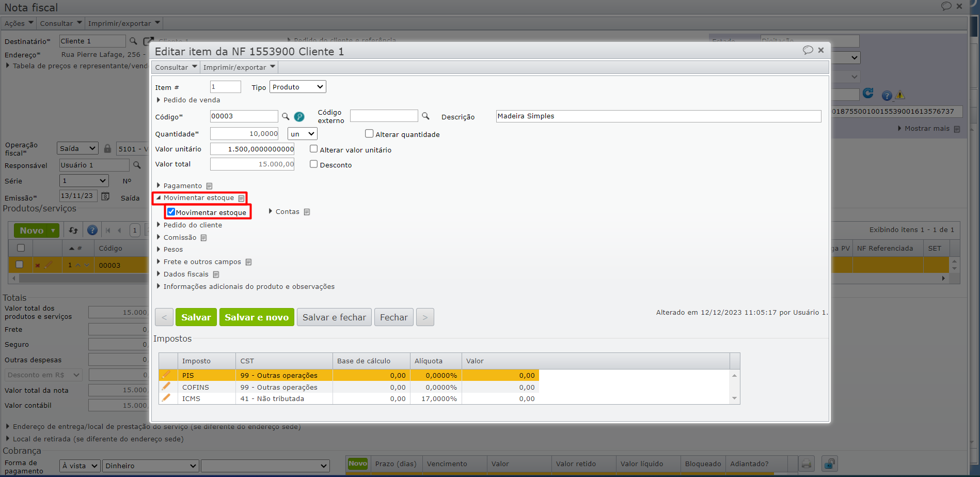Select all rows via the grid header checkbox
980x477 pixels.
click(x=21, y=248)
